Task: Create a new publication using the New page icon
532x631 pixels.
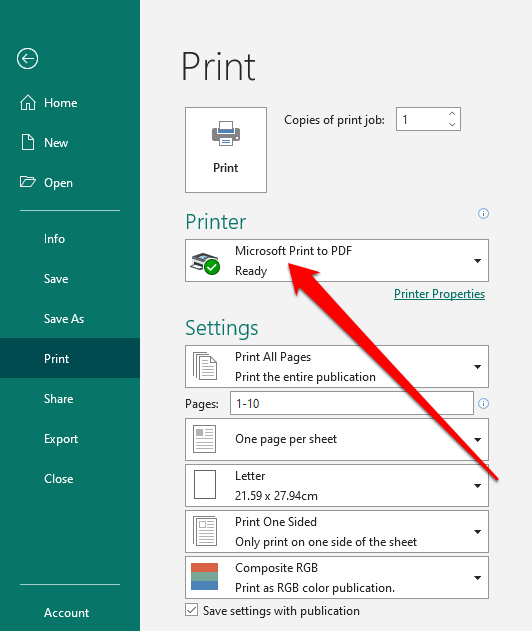Action: [28, 142]
